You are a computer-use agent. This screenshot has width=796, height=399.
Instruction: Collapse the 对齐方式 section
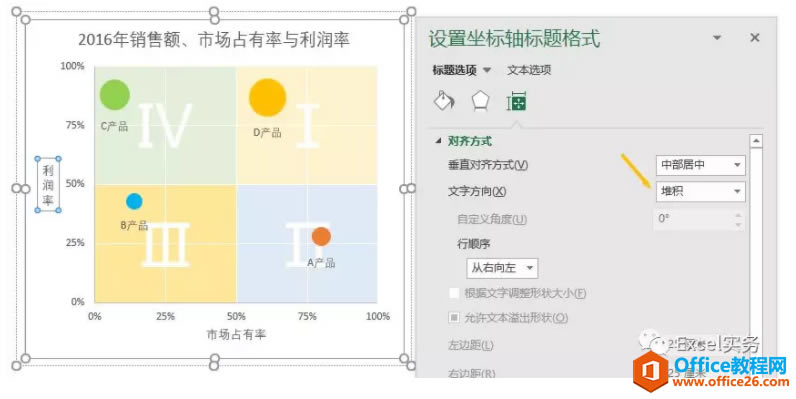pyautogui.click(x=438, y=141)
